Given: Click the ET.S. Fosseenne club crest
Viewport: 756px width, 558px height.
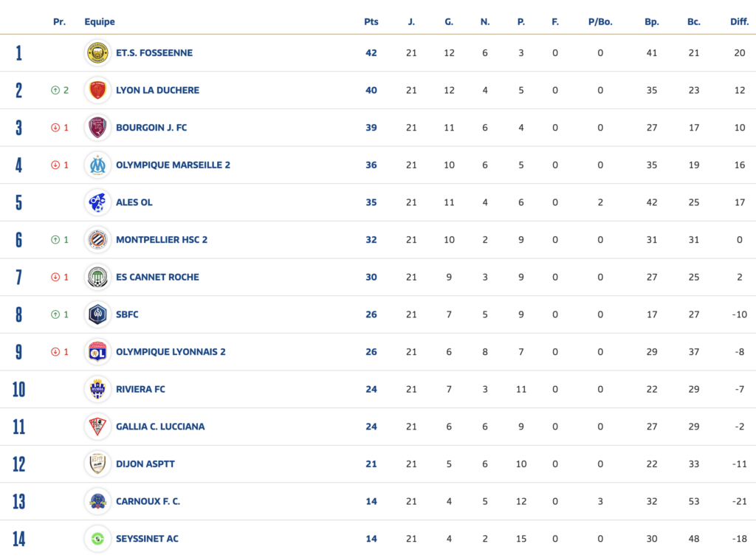Looking at the screenshot, I should [x=97, y=53].
